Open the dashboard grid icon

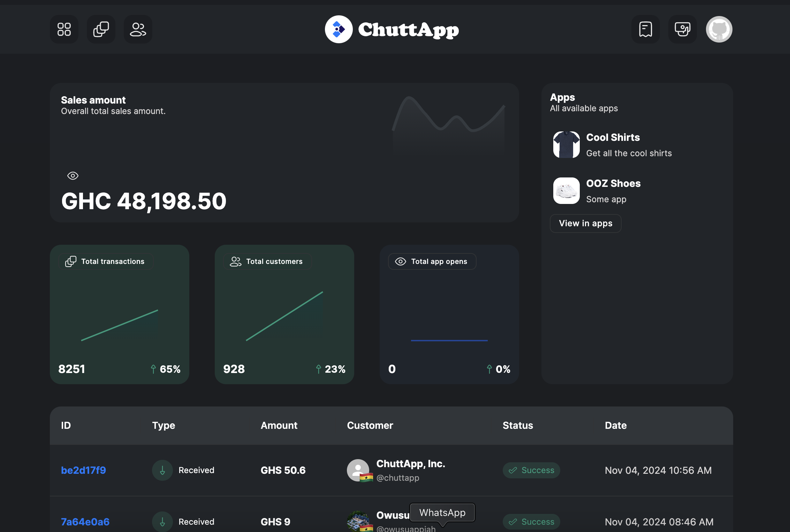(x=64, y=29)
